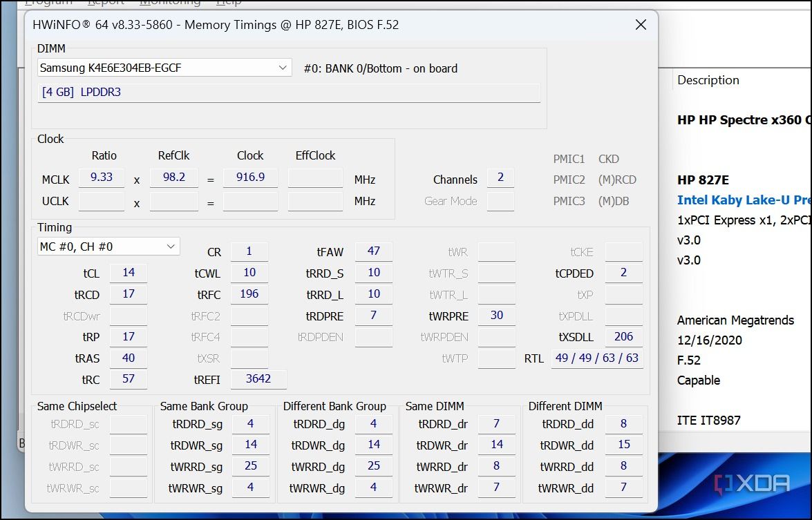The height and width of the screenshot is (520, 812).
Task: Click the tRDRD_sg value field
Action: coord(251,424)
